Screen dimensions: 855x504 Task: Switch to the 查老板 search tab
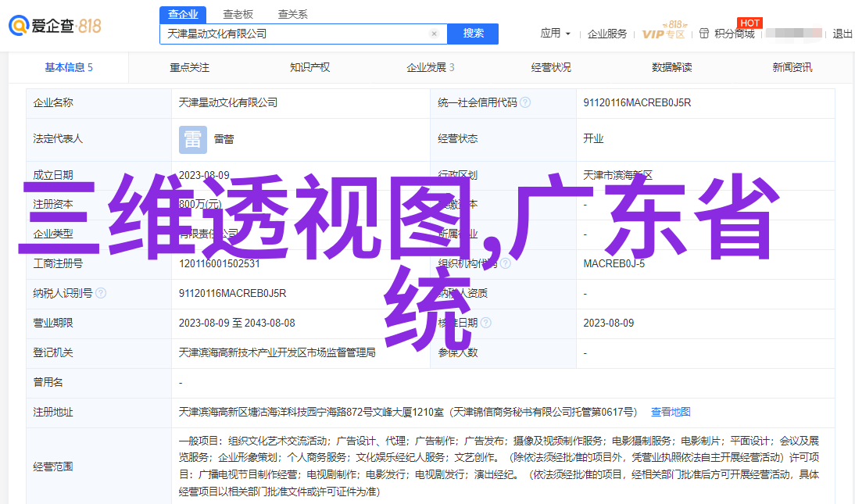tap(238, 15)
